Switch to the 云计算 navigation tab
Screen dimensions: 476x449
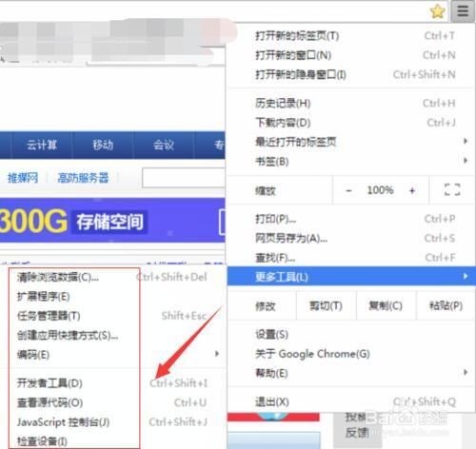[x=42, y=145]
